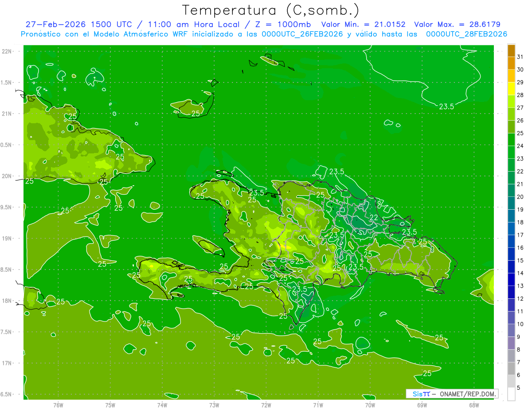
Task: Click the '14' value on the color scale
Action: (x=520, y=273)
